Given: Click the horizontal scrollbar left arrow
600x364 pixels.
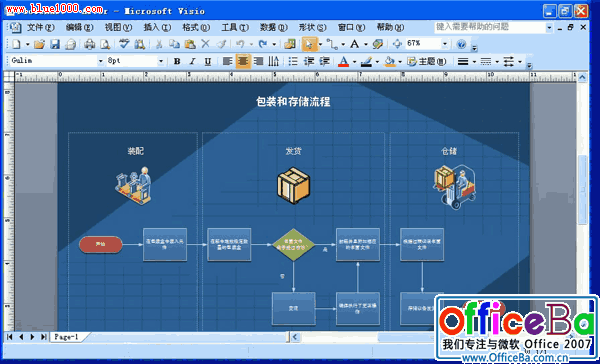Looking at the screenshot, I should pyautogui.click(x=295, y=337).
